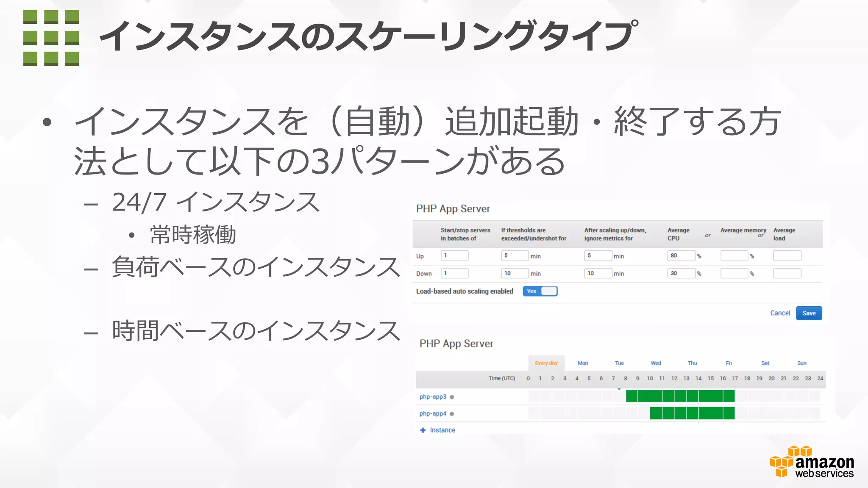Click the plus icon next to Instance

click(423, 430)
